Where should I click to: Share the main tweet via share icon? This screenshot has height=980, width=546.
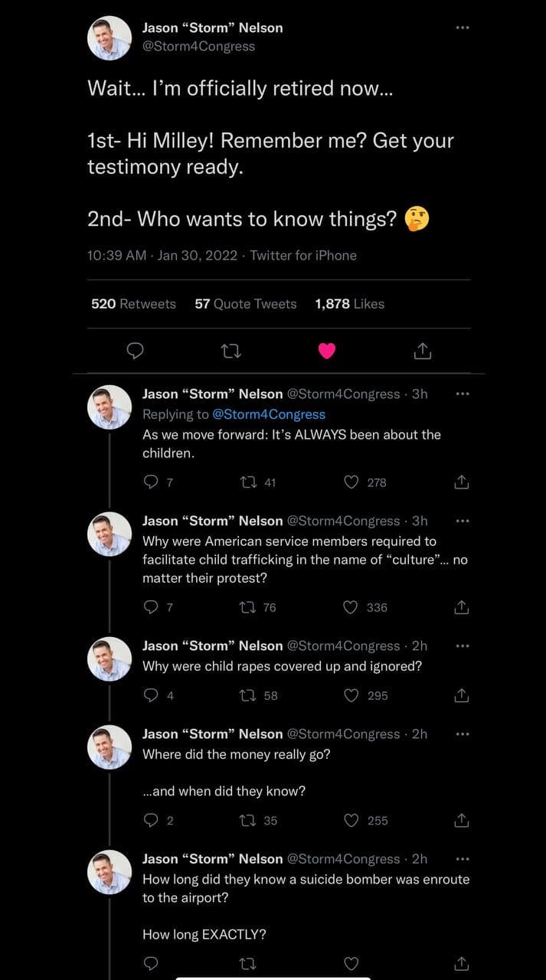[423, 351]
